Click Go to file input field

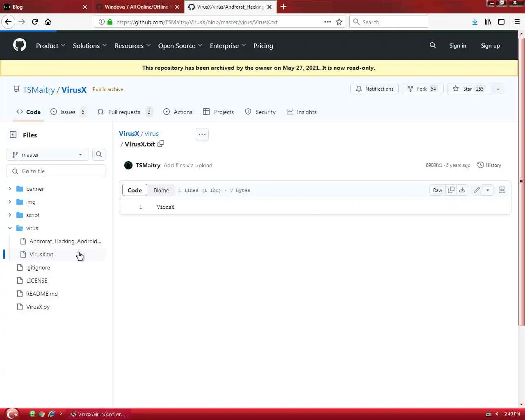[x=56, y=171]
